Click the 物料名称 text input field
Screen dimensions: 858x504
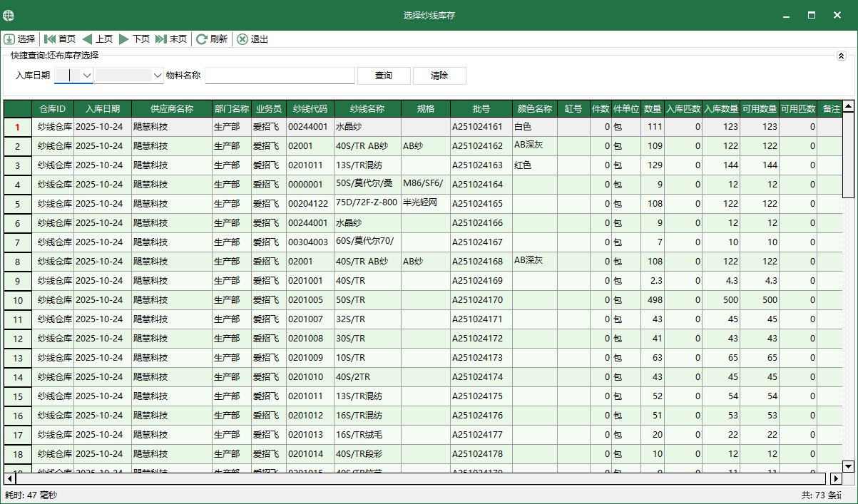tap(280, 75)
